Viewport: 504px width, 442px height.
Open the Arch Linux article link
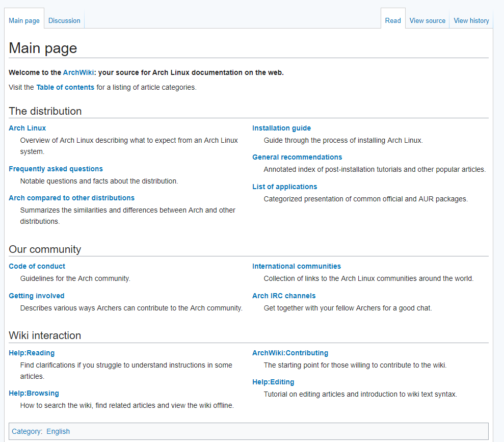coord(28,128)
